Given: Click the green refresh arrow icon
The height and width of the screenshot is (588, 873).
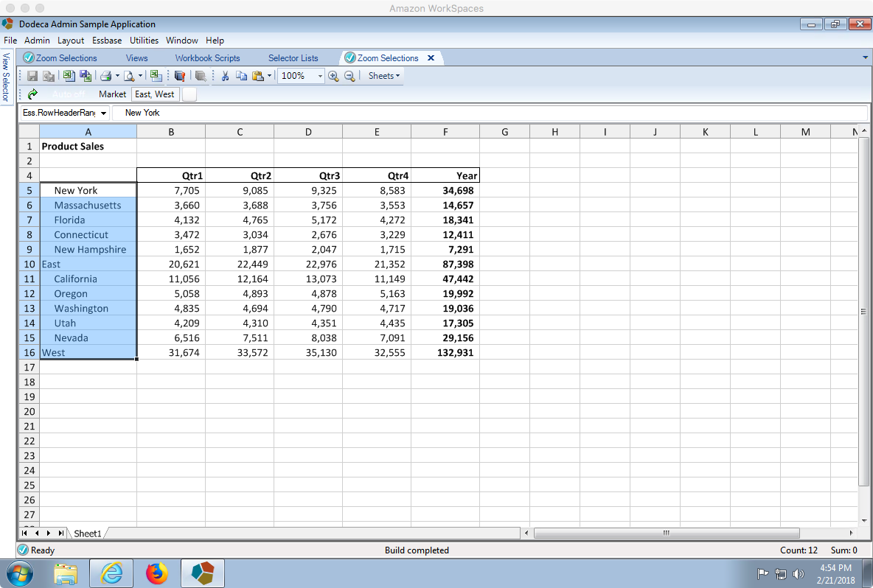Looking at the screenshot, I should tap(33, 94).
